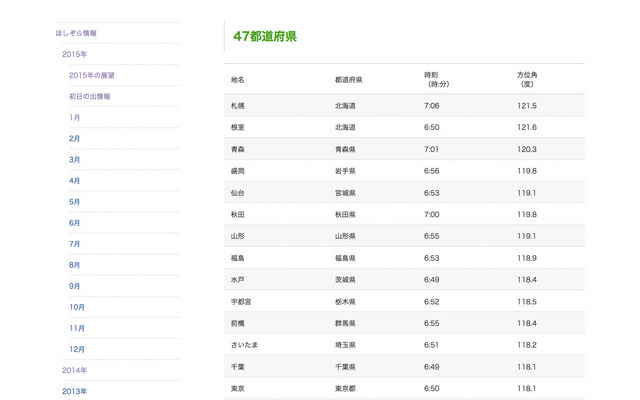
Task: Open the 3月 sidebar entry
Action: (x=74, y=160)
